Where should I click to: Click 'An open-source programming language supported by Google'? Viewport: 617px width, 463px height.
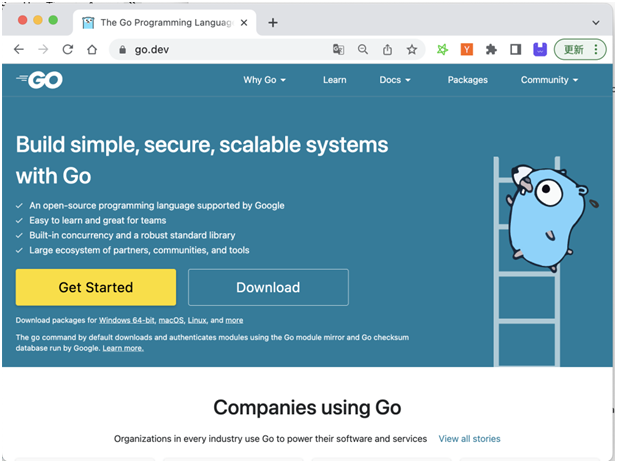157,205
